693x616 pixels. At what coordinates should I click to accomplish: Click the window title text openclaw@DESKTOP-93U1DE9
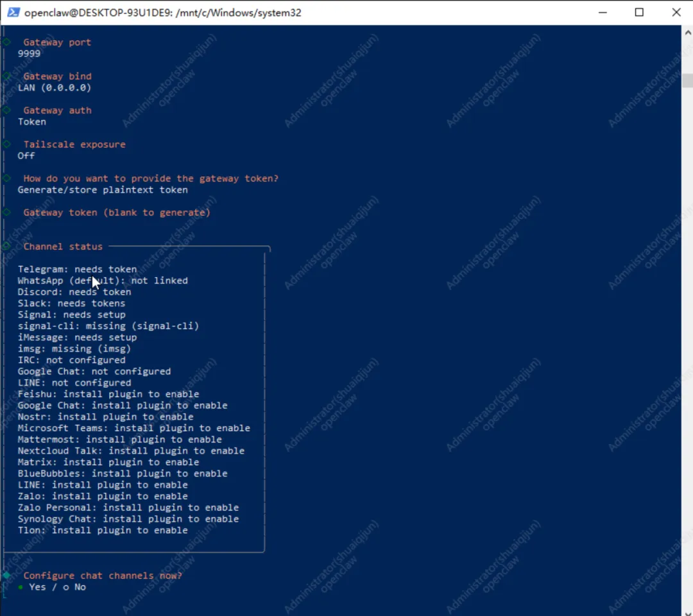162,12
